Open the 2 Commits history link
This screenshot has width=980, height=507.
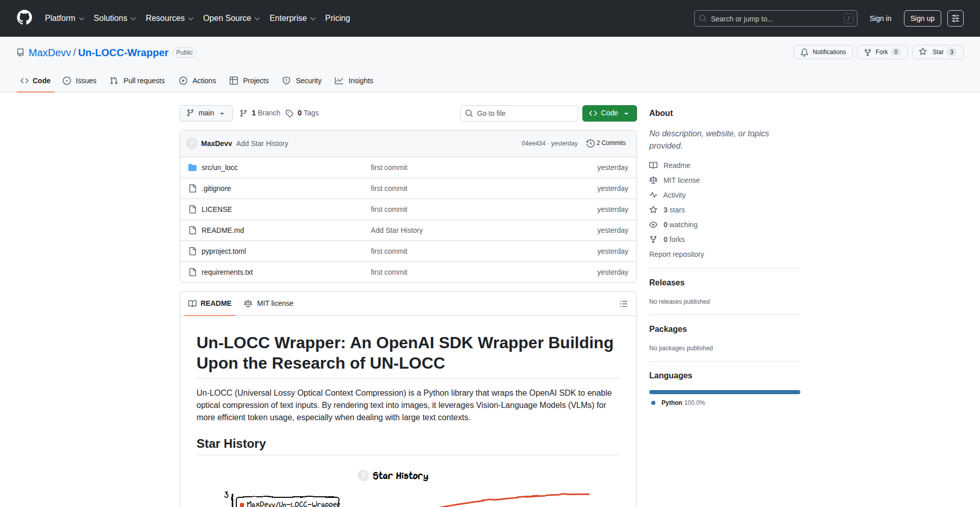[606, 143]
